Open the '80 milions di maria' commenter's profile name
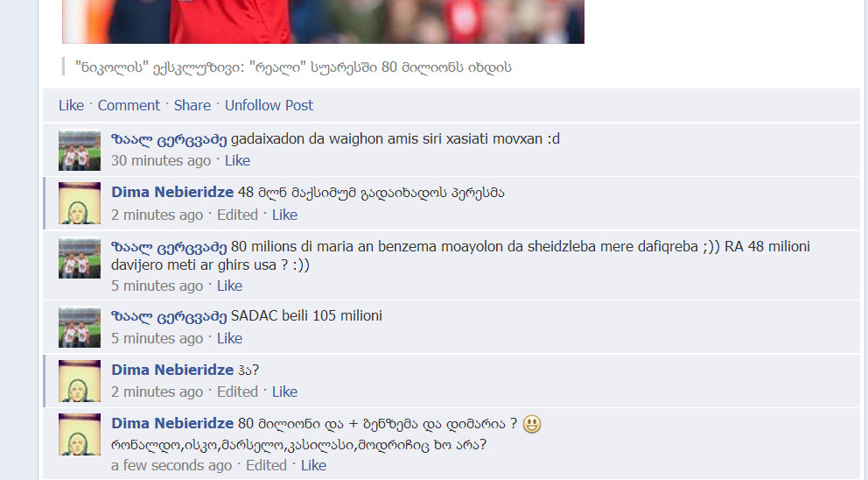 [169, 247]
